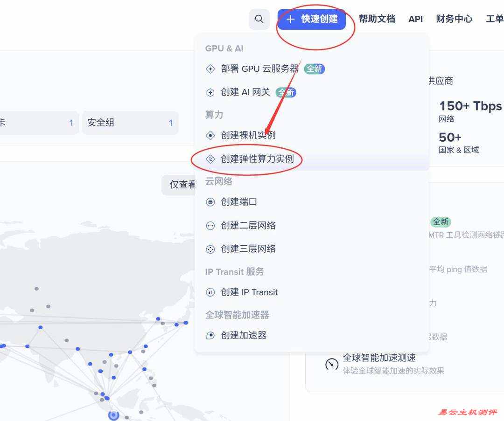Screen dimensions: 504x421
Task: Click the 部署 GPU 云服务器 icon
Action: (x=210, y=69)
